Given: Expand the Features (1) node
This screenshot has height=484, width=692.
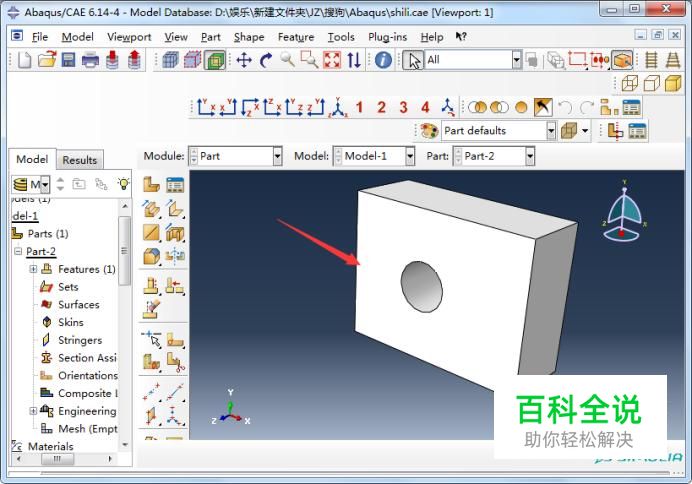Looking at the screenshot, I should click(33, 269).
